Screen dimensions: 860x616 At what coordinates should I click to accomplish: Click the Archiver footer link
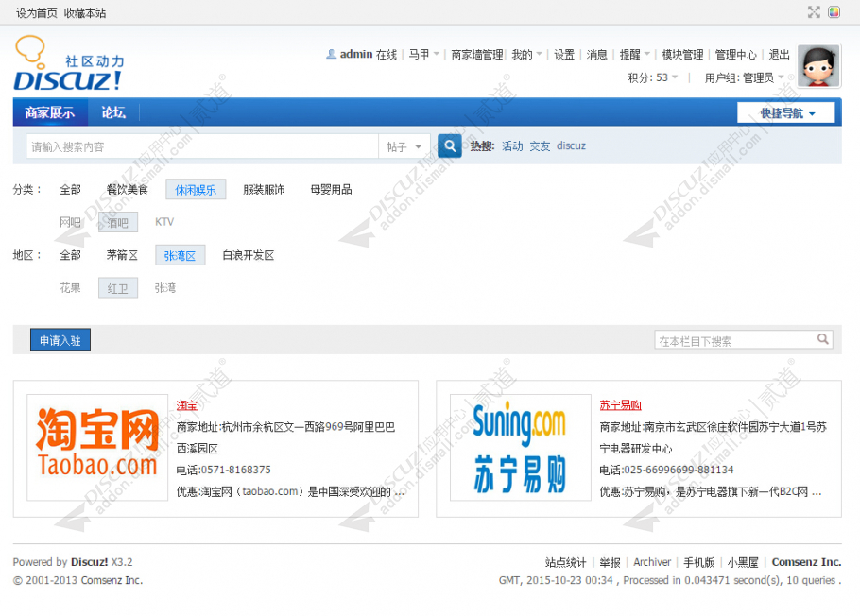[652, 562]
